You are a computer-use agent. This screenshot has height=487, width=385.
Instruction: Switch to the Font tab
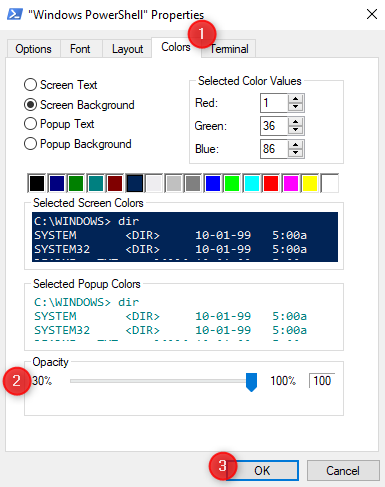[80, 49]
